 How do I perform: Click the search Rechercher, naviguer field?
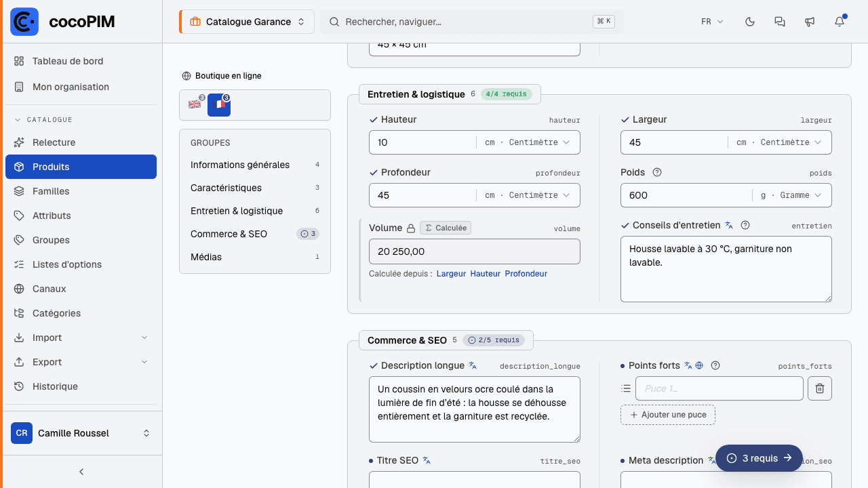[472, 22]
